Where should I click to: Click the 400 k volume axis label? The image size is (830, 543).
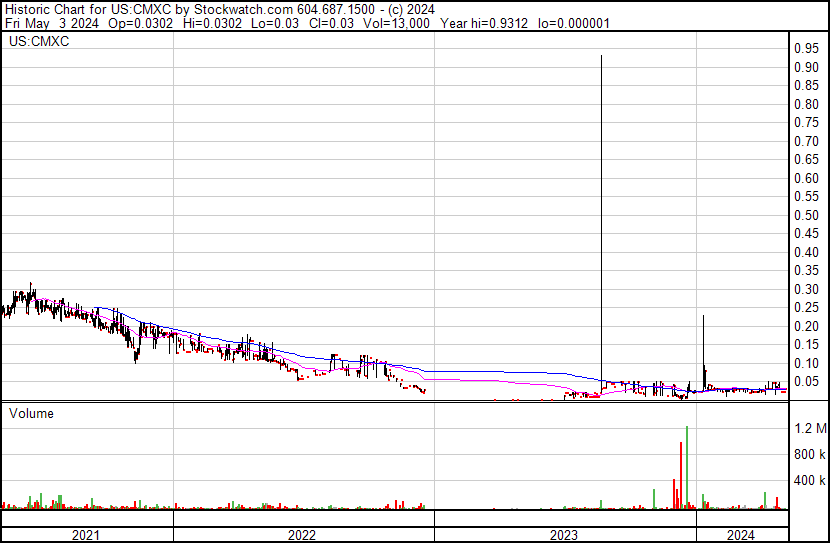(810, 481)
